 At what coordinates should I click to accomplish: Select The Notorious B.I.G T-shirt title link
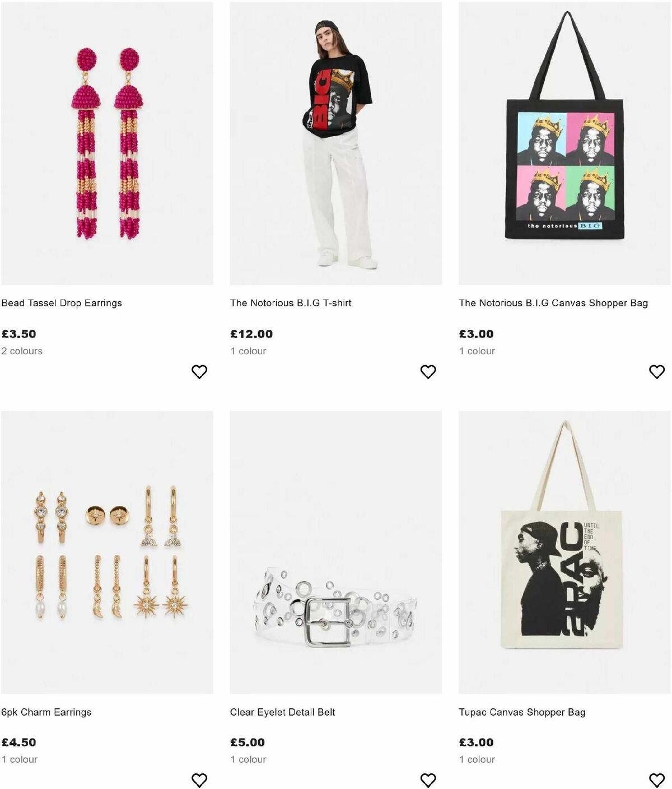291,302
